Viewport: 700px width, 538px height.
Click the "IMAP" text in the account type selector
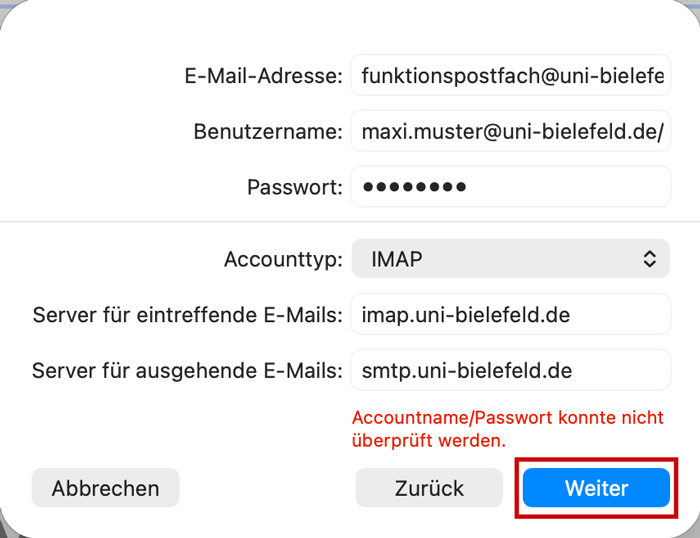click(x=396, y=259)
